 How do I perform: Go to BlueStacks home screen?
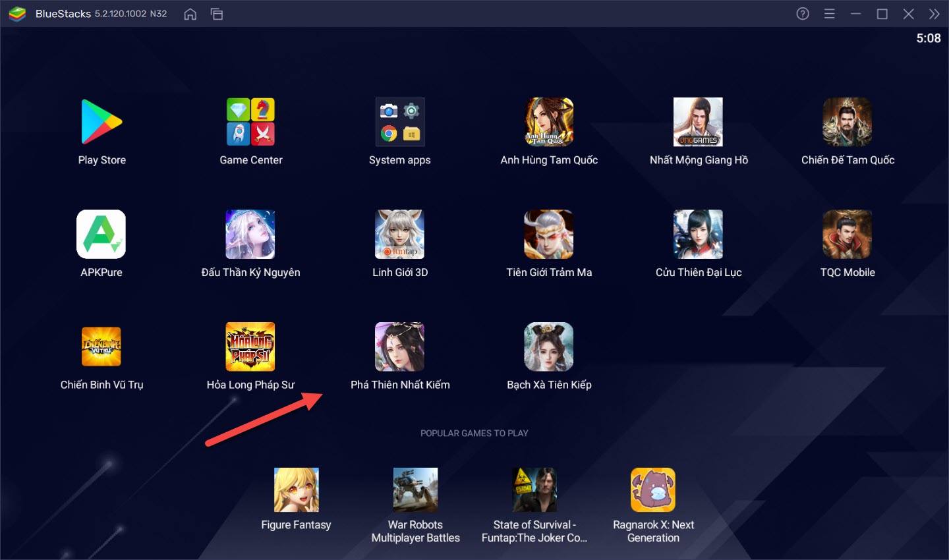click(190, 14)
